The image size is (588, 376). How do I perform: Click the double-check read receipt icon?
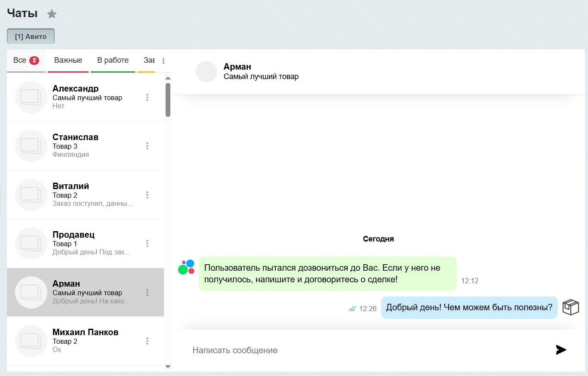[x=353, y=309]
